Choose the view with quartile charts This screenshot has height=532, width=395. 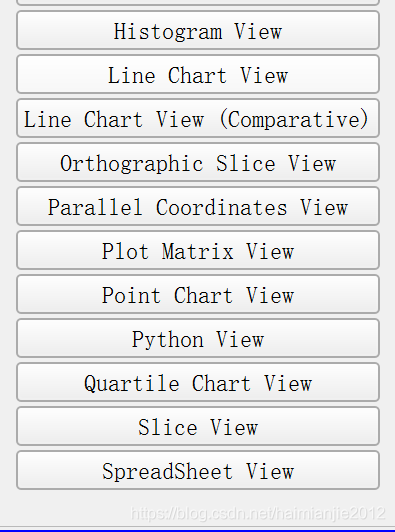pos(198,382)
